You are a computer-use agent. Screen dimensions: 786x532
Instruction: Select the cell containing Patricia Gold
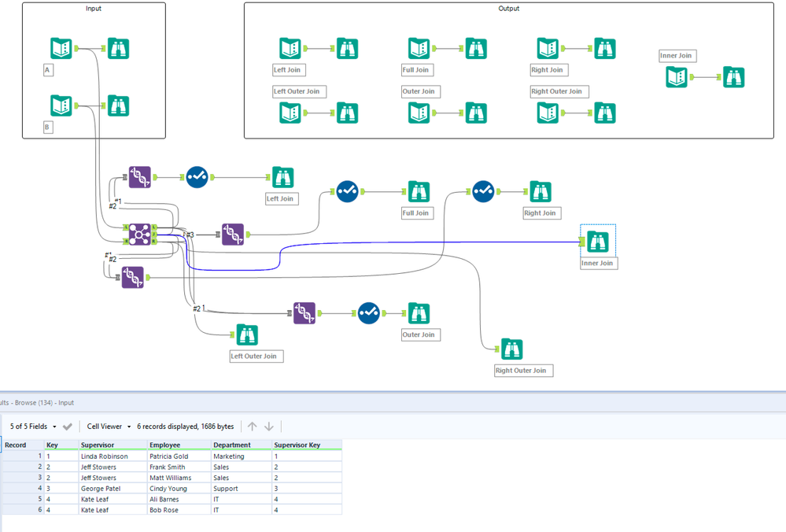pos(169,456)
